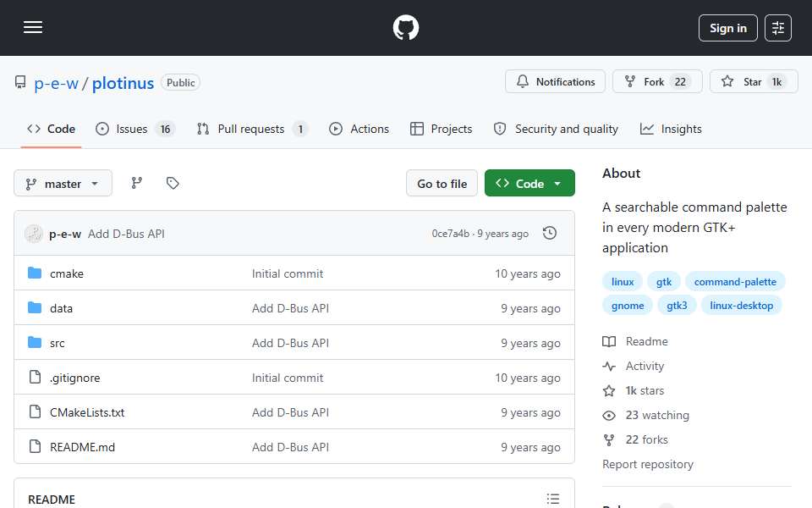The width and height of the screenshot is (812, 508).
Task: Click the cmake folder icon
Action: pyautogui.click(x=35, y=273)
